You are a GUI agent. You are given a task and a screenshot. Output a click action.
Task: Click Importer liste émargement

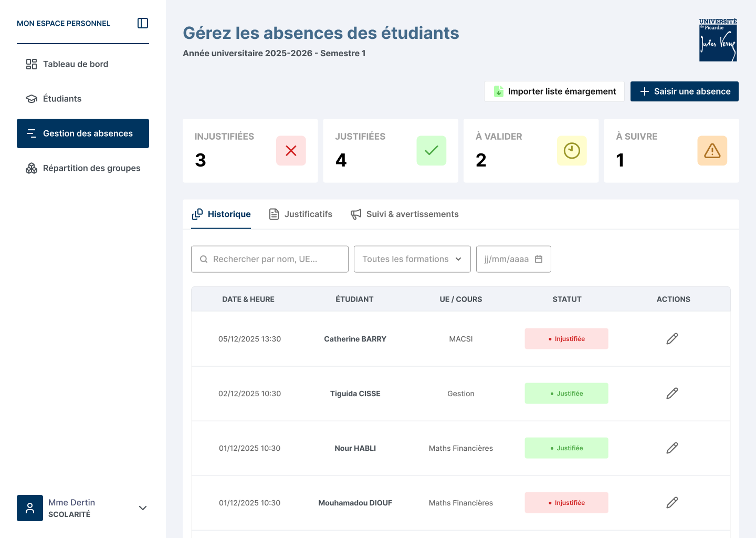[554, 91]
